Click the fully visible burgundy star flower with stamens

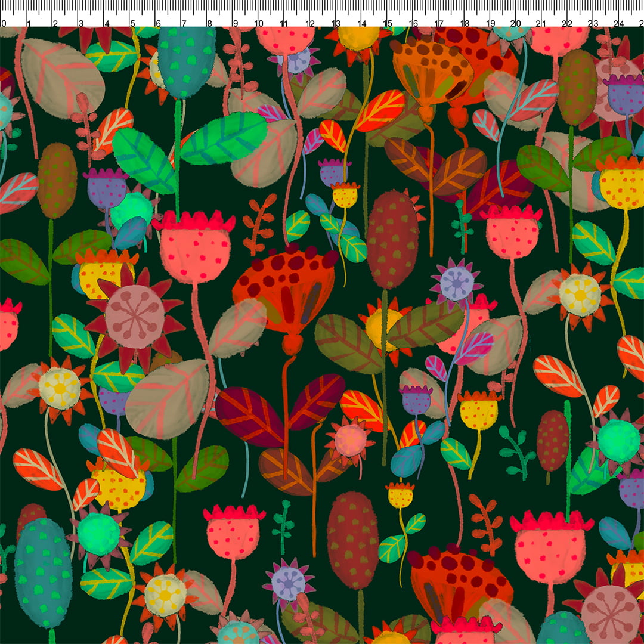tap(134, 317)
